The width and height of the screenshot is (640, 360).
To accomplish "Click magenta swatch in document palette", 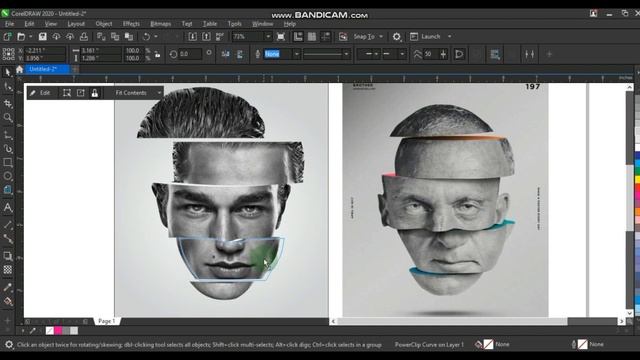I will (x=58, y=331).
